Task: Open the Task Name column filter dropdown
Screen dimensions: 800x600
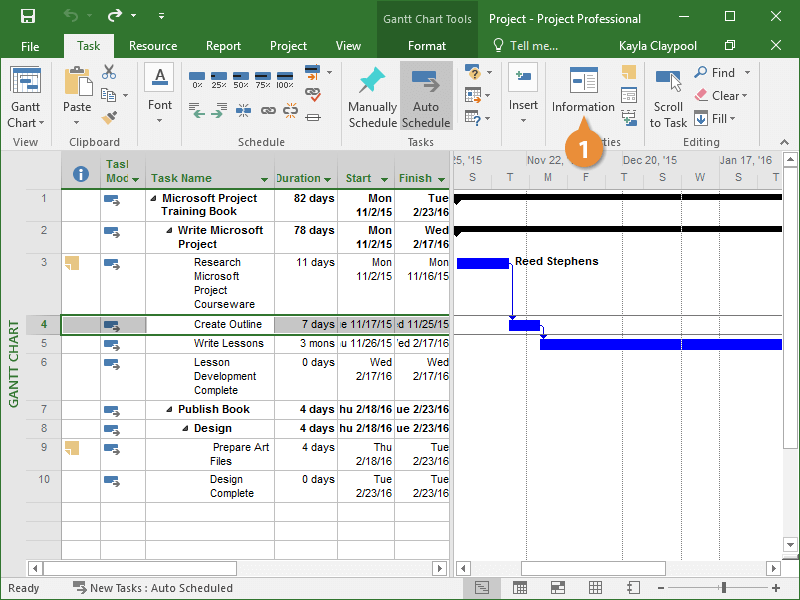Action: point(264,180)
